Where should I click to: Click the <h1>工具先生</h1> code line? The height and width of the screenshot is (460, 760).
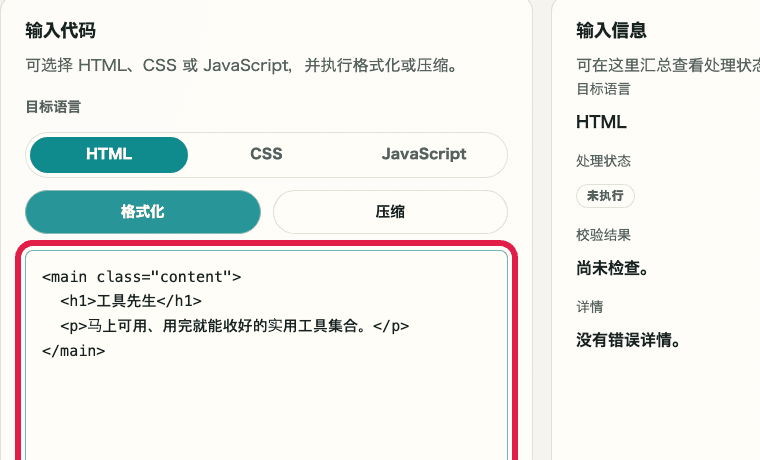pyautogui.click(x=131, y=301)
